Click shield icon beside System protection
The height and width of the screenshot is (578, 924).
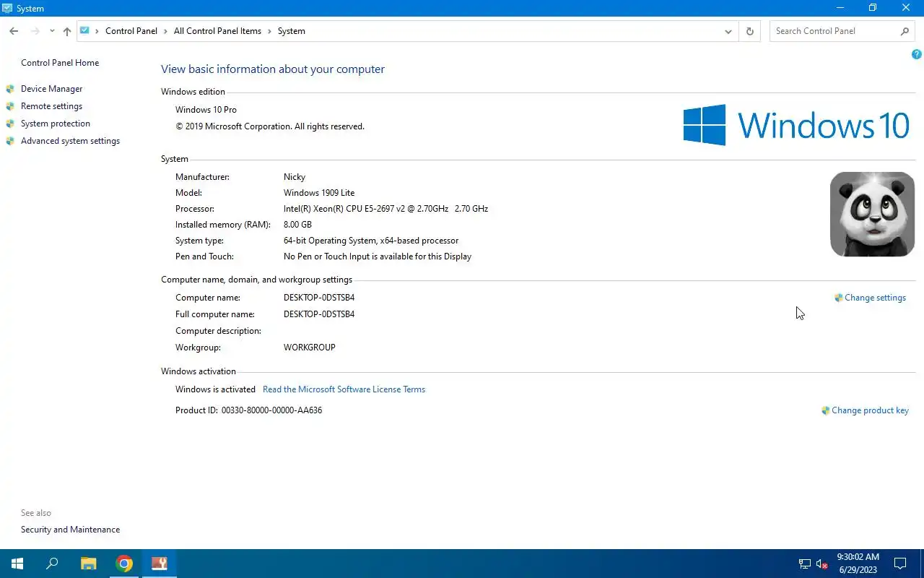pyautogui.click(x=10, y=124)
